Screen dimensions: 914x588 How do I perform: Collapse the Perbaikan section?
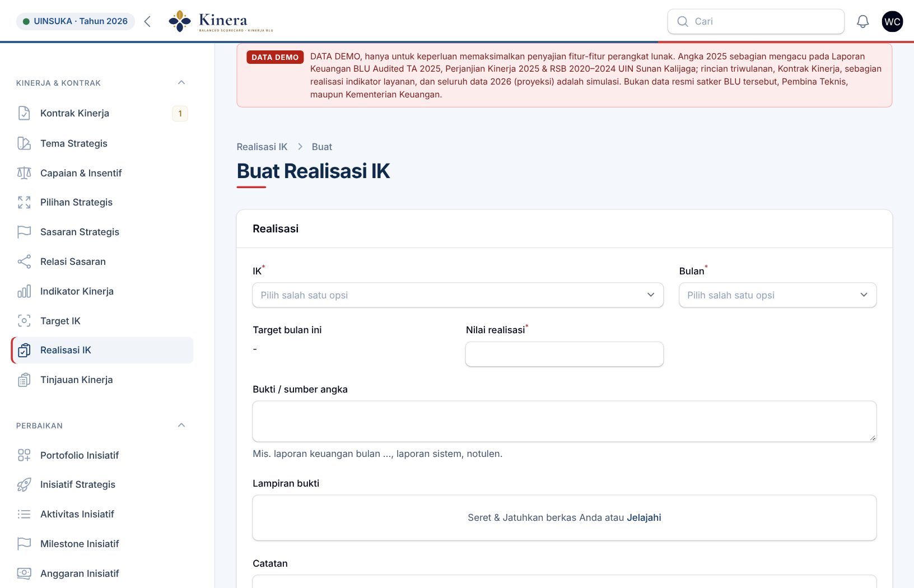[x=181, y=425]
